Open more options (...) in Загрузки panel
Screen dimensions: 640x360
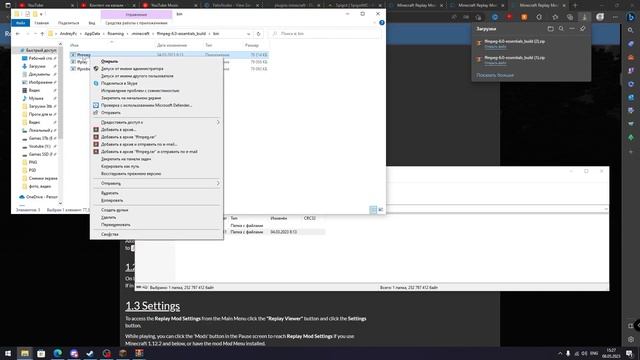pos(572,29)
